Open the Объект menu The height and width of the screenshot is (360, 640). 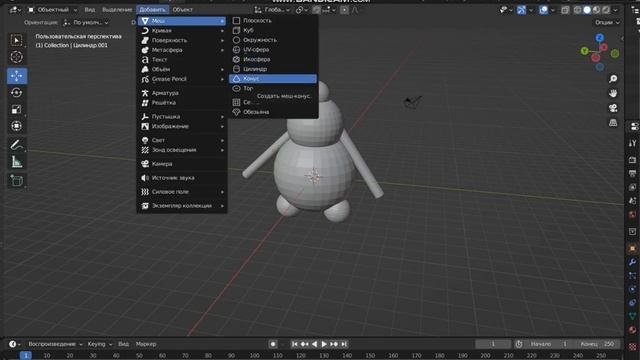click(x=182, y=10)
